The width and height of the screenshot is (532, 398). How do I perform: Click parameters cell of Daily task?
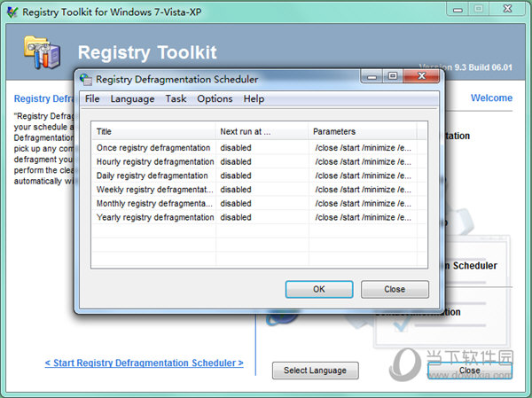point(363,176)
